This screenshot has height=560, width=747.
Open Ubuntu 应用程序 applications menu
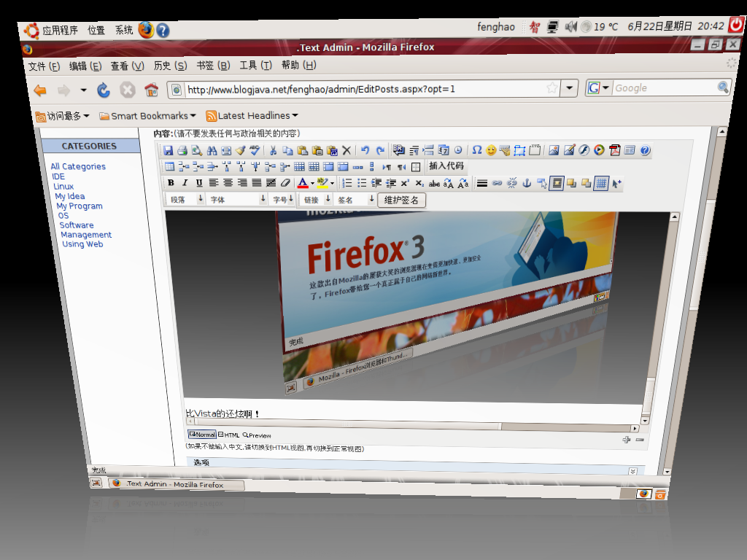coord(60,31)
